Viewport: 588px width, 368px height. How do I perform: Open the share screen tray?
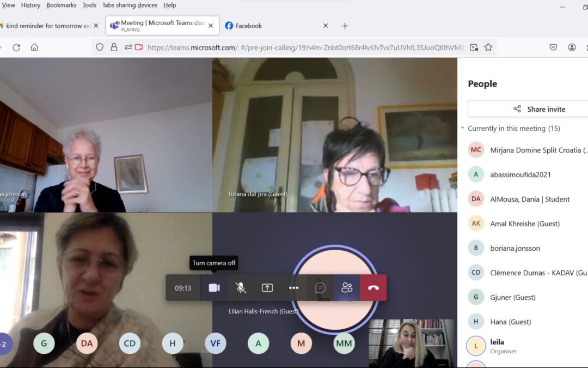pos(267,288)
